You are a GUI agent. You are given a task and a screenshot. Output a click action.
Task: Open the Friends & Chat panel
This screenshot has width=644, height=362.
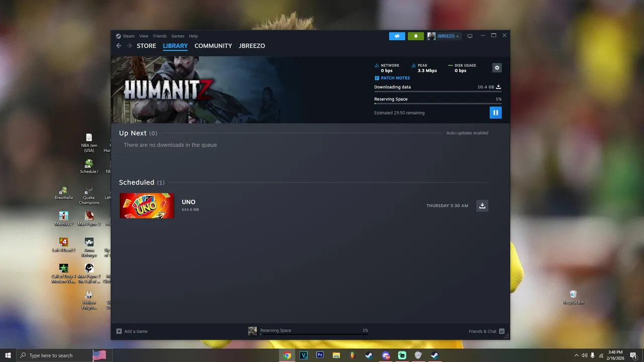tap(487, 331)
